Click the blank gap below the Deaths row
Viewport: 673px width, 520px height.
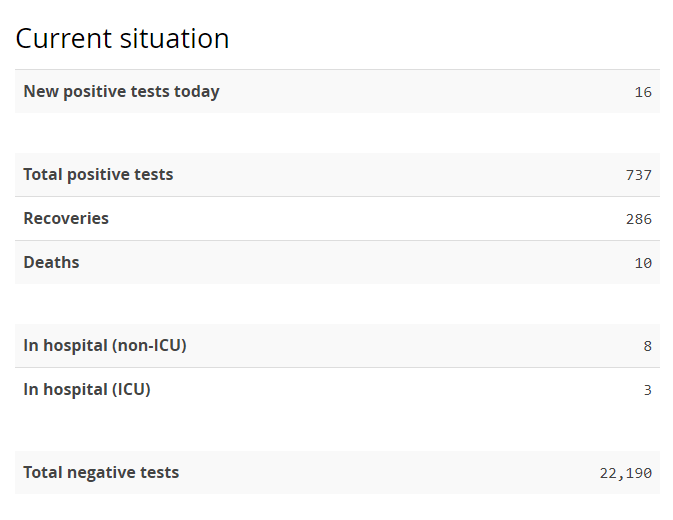(337, 304)
